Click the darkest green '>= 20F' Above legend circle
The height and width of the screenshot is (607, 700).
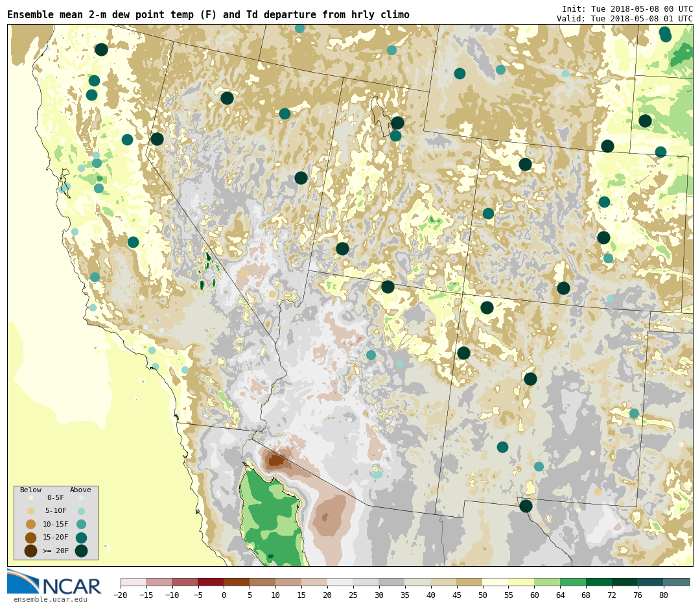81,551
